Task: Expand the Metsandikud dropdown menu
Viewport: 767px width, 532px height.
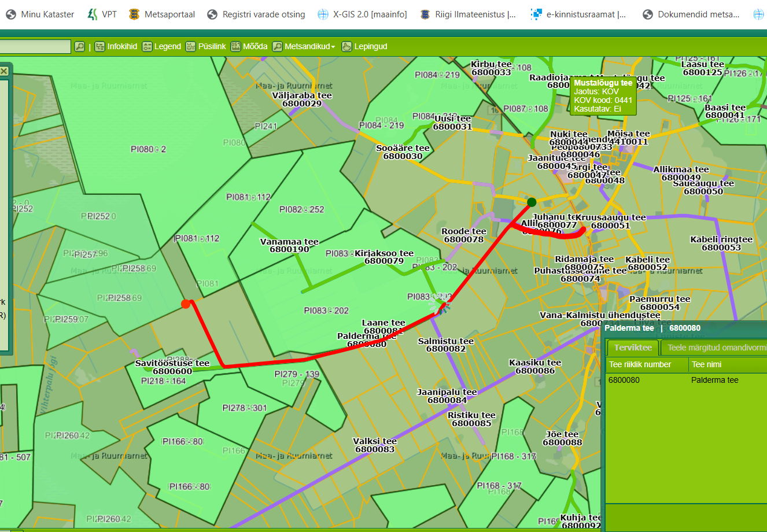Action: pos(304,47)
